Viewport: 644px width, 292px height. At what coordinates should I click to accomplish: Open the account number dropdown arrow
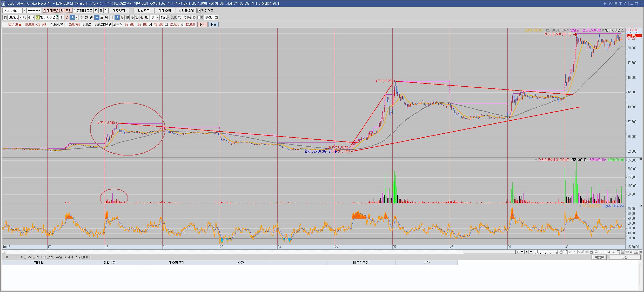pos(24,11)
